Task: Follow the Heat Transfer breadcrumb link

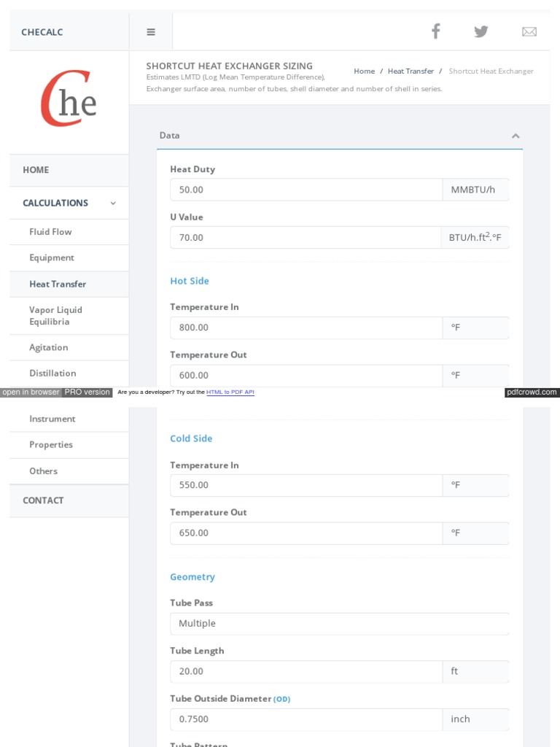Action: [411, 71]
